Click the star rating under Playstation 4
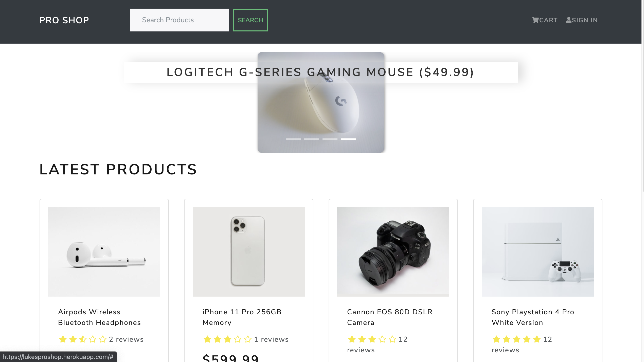 (516, 339)
